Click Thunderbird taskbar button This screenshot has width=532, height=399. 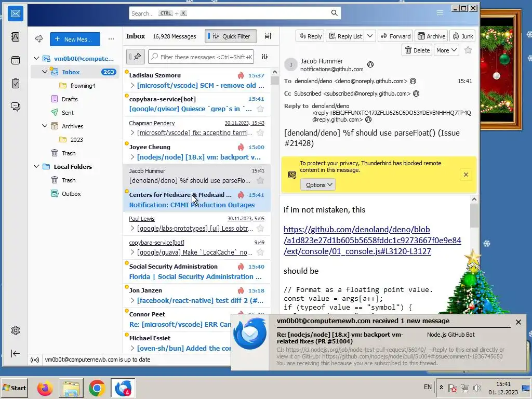123,388
